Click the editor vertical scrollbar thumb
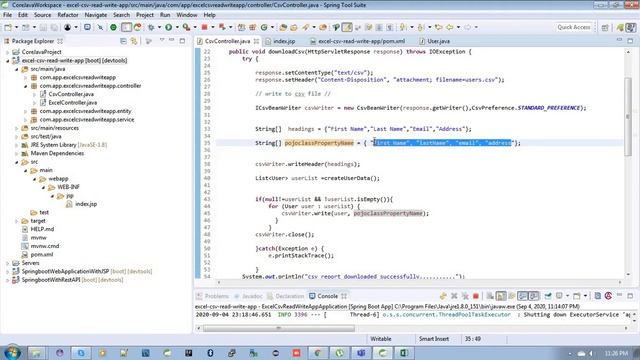Screen dimensions: 640x360 [628, 116]
